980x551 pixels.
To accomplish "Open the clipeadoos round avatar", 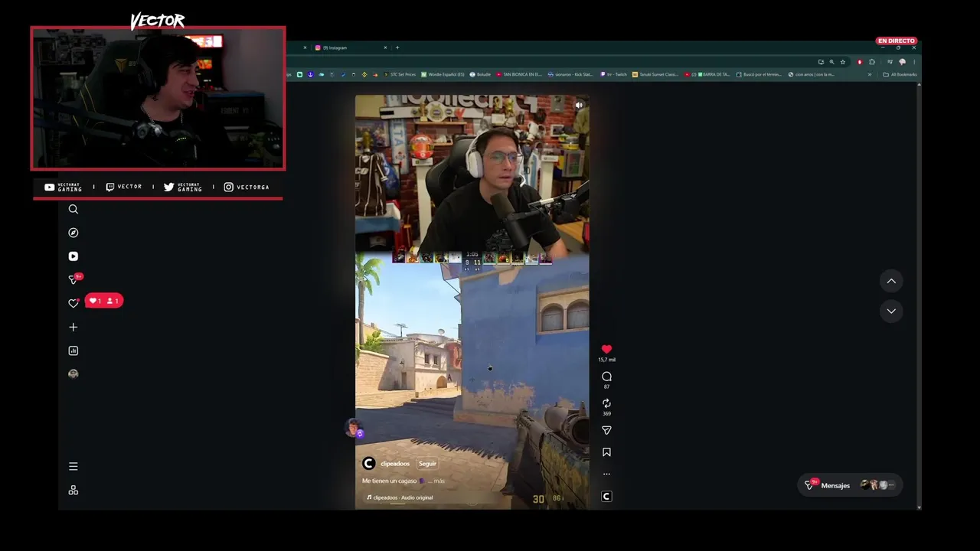I will [x=368, y=464].
